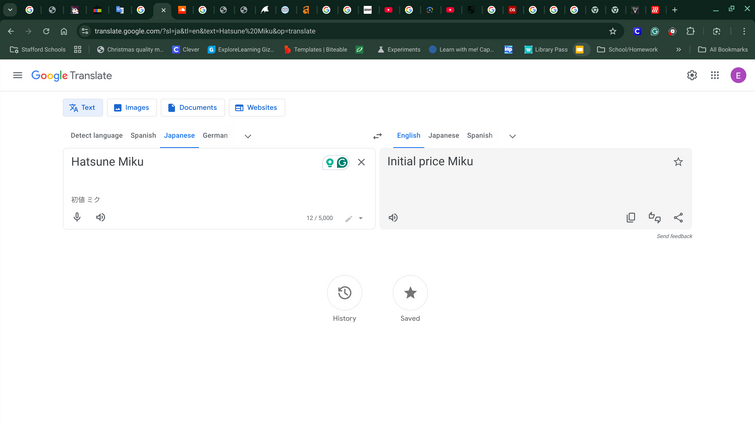Image resolution: width=755 pixels, height=425 pixels.
Task: Open a new tab with plus
Action: click(675, 10)
